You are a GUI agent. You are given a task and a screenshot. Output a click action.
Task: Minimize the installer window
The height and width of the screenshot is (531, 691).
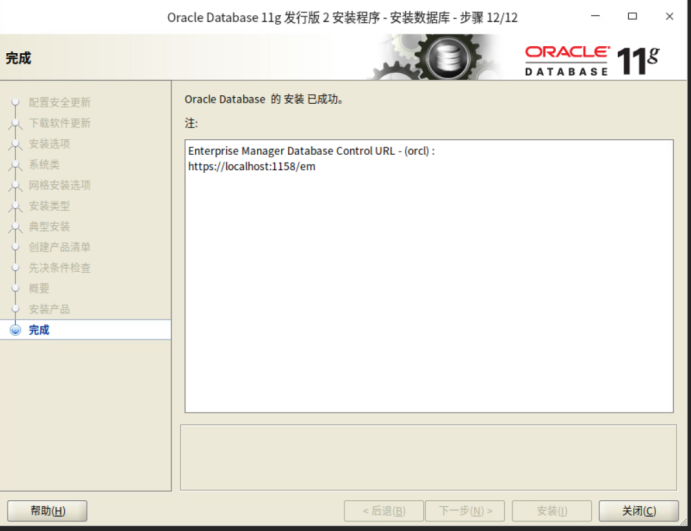(x=595, y=16)
